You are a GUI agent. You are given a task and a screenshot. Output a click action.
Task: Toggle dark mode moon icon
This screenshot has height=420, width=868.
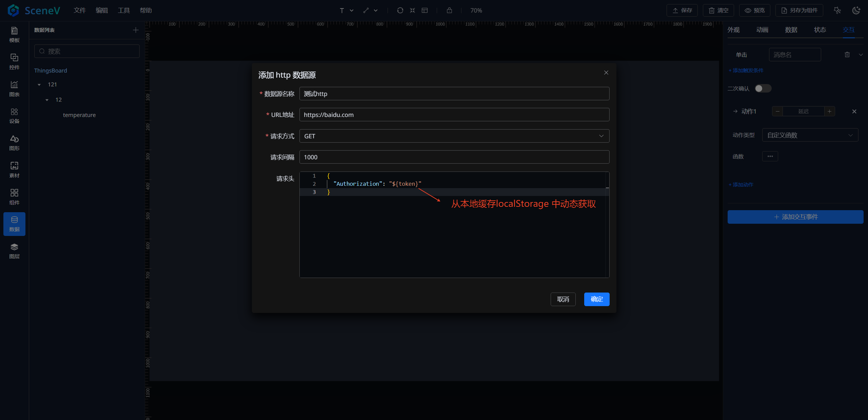(x=856, y=11)
